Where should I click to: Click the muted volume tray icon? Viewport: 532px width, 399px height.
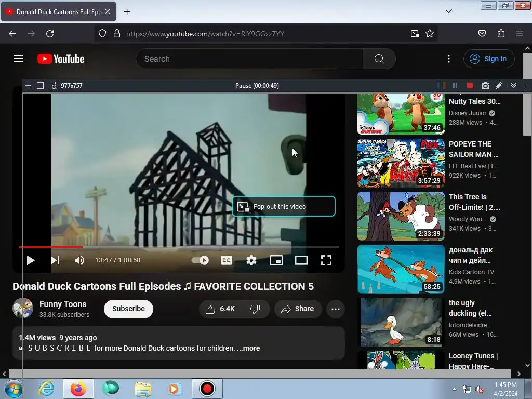[480, 390]
